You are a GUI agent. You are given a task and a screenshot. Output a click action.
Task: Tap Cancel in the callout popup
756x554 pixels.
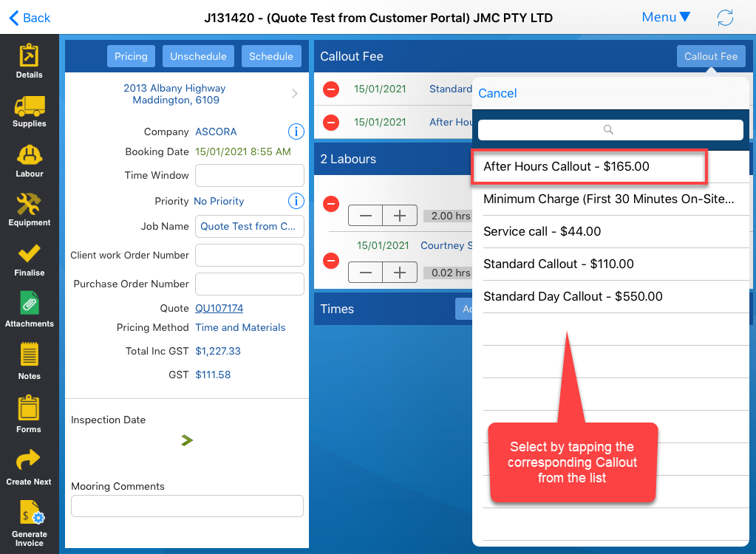click(497, 93)
